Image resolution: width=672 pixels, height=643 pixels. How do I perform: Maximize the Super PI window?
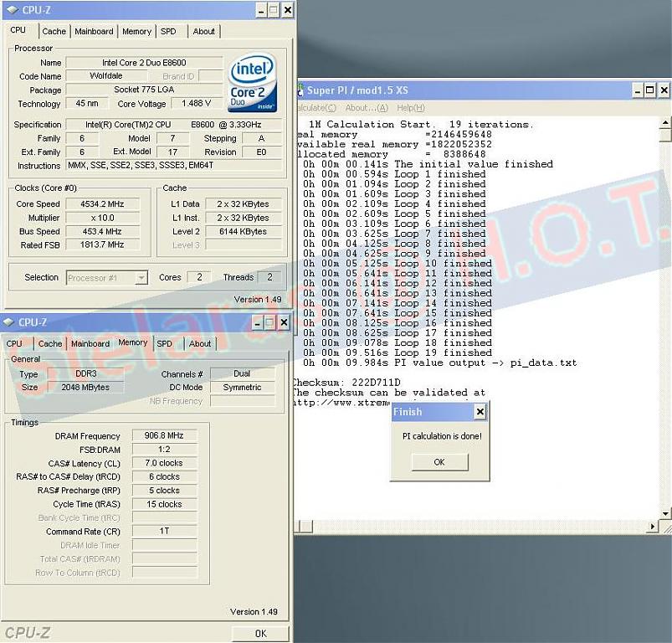tap(650, 90)
